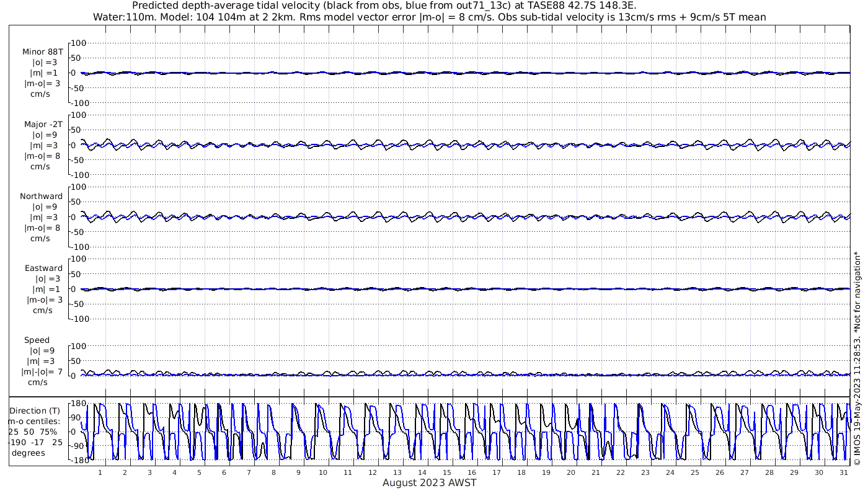This screenshot has width=868, height=496.
Task: Click the '100' tick on the Minor 88T axis
Action: click(79, 43)
